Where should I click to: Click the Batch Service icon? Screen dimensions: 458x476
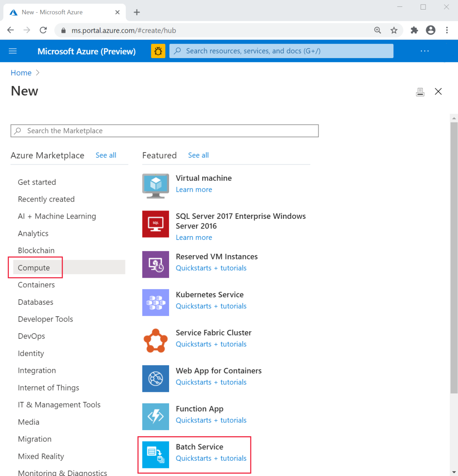tap(155, 455)
